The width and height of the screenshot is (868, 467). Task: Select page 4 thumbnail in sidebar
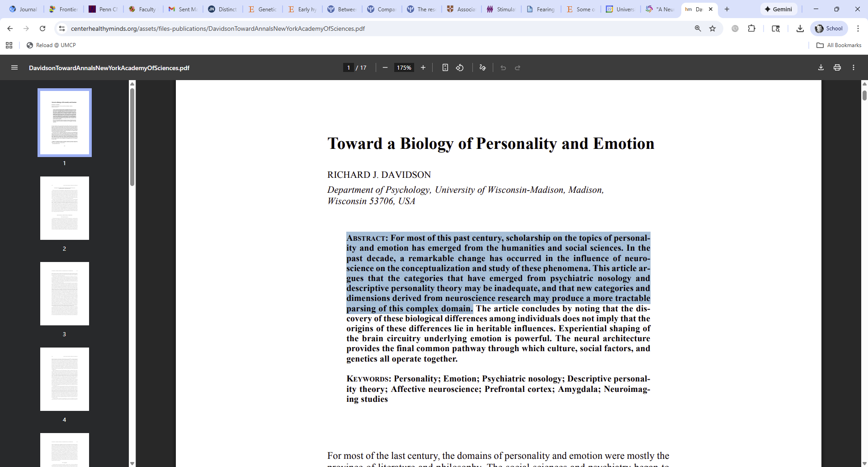click(x=65, y=379)
